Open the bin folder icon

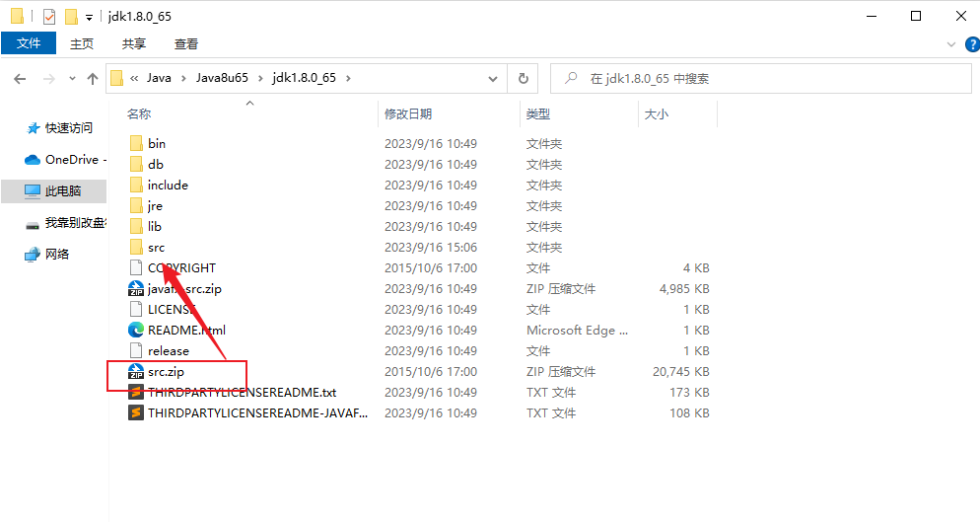(x=136, y=143)
